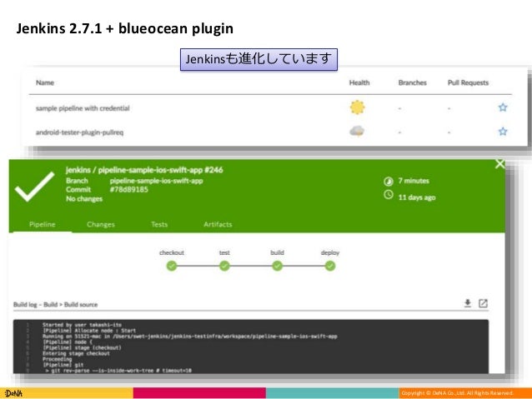The width and height of the screenshot is (532, 399).
Task: Click the Pull Requests column header
Action: tap(469, 82)
